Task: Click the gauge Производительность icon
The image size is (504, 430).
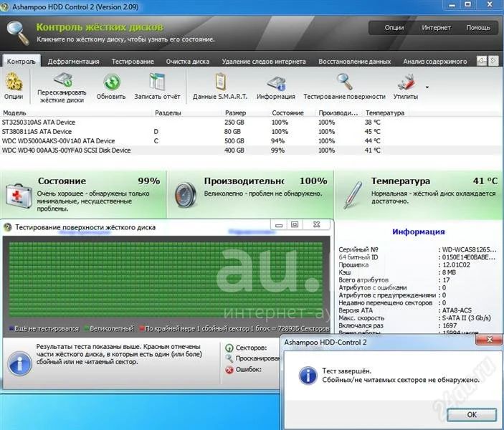Action: [x=185, y=195]
